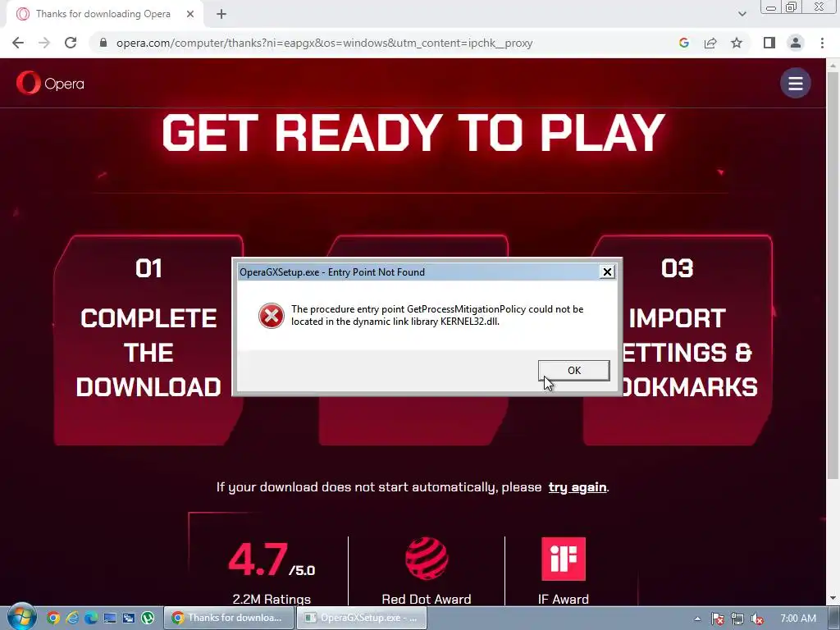Close the Thanks for downloading Opera tab
This screenshot has width=840, height=630.
point(190,14)
